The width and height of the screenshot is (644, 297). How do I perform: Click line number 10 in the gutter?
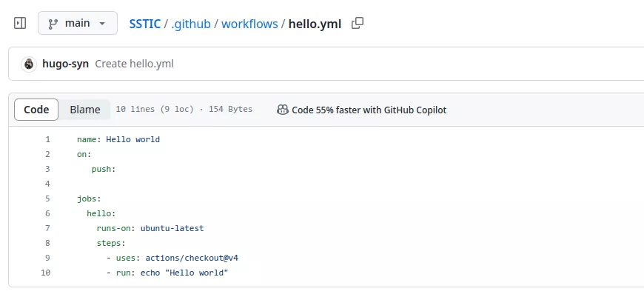click(46, 273)
